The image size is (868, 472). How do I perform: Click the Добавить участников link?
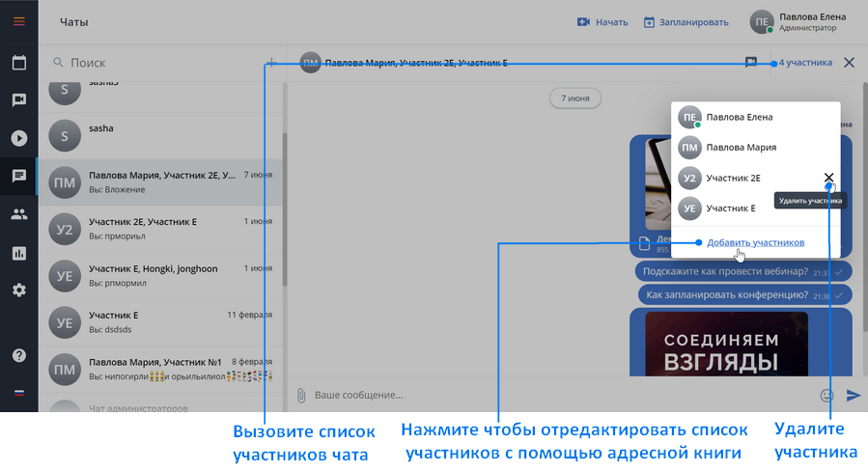click(x=756, y=242)
